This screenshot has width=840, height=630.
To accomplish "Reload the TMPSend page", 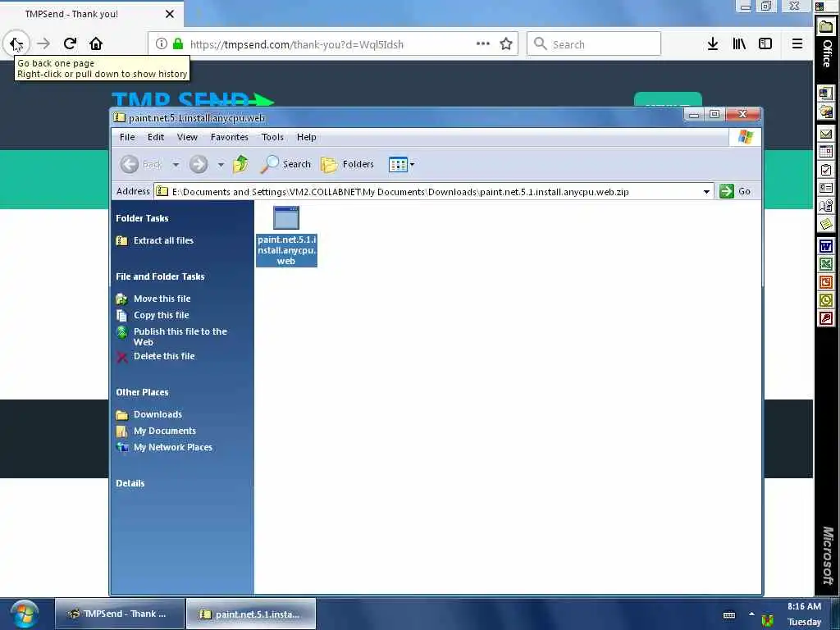I will coord(71,43).
